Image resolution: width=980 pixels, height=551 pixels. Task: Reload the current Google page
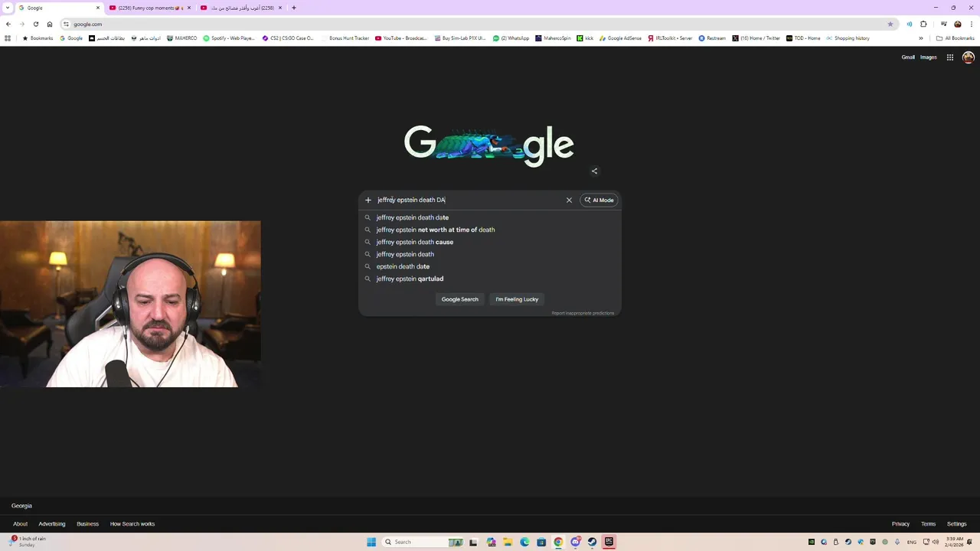point(36,24)
